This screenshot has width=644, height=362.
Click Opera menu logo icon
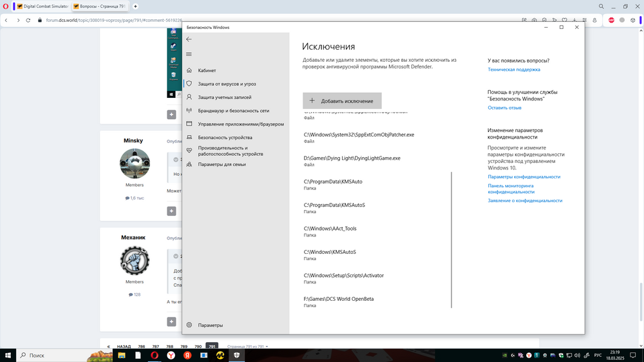tap(6, 6)
